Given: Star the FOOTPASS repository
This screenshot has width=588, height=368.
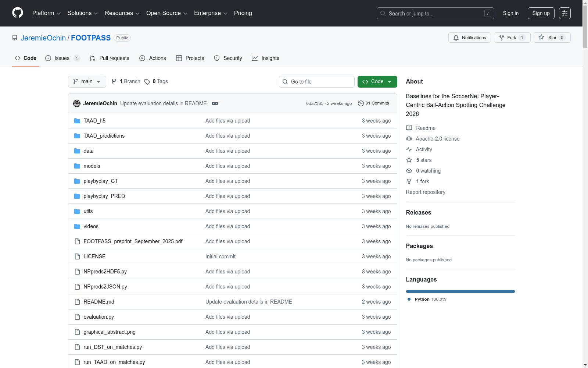Looking at the screenshot, I should (552, 38).
